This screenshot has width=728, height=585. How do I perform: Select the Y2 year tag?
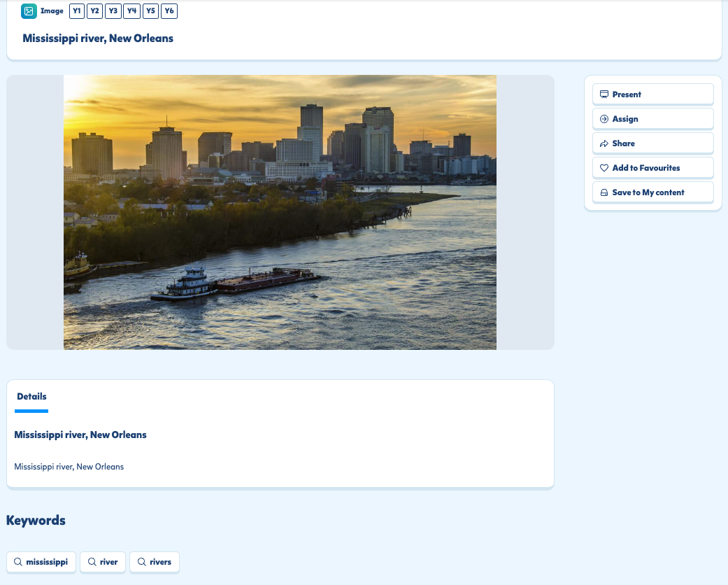[95, 11]
